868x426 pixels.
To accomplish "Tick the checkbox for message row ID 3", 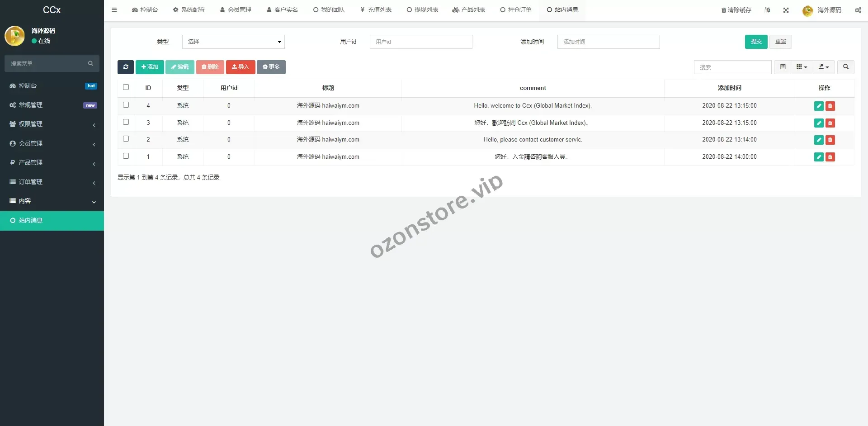I will tap(126, 122).
